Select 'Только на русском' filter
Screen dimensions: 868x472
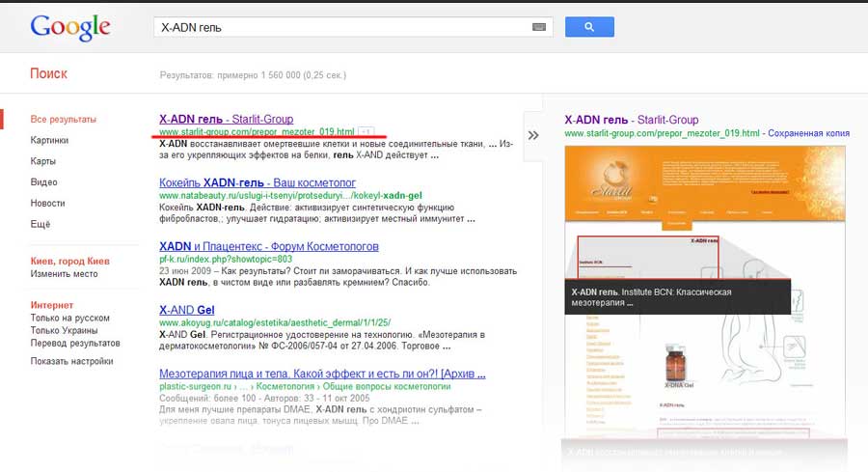[69, 318]
